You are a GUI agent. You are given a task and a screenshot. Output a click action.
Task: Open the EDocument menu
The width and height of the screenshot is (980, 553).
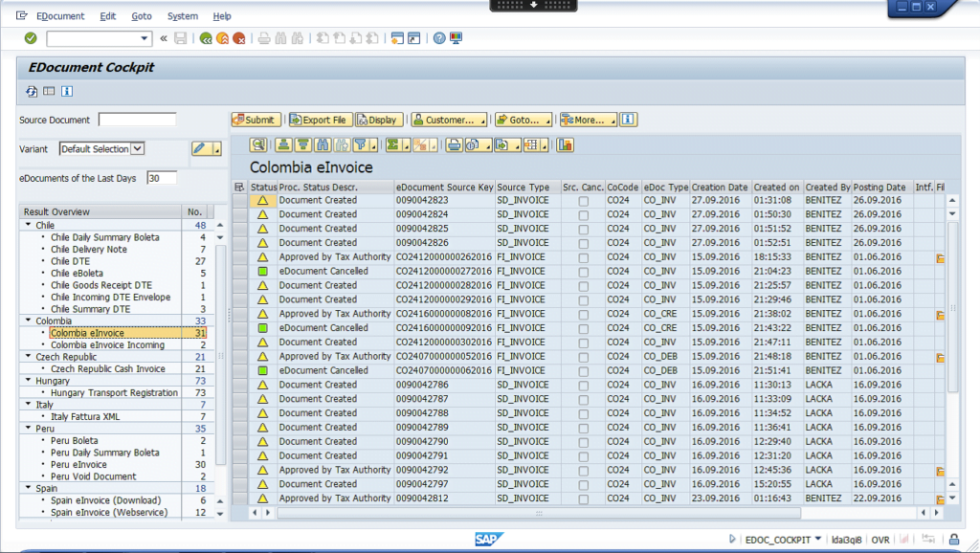(x=60, y=16)
